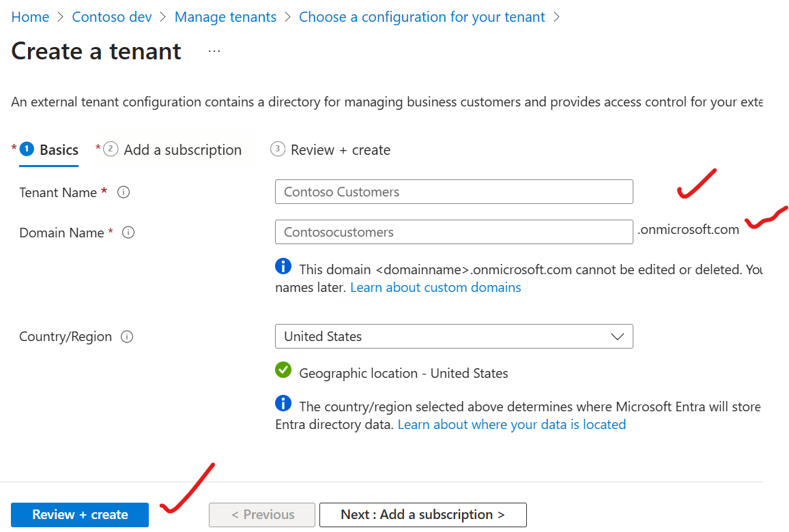This screenshot has width=789, height=532.
Task: Click the Country/Region info icon
Action: click(126, 336)
